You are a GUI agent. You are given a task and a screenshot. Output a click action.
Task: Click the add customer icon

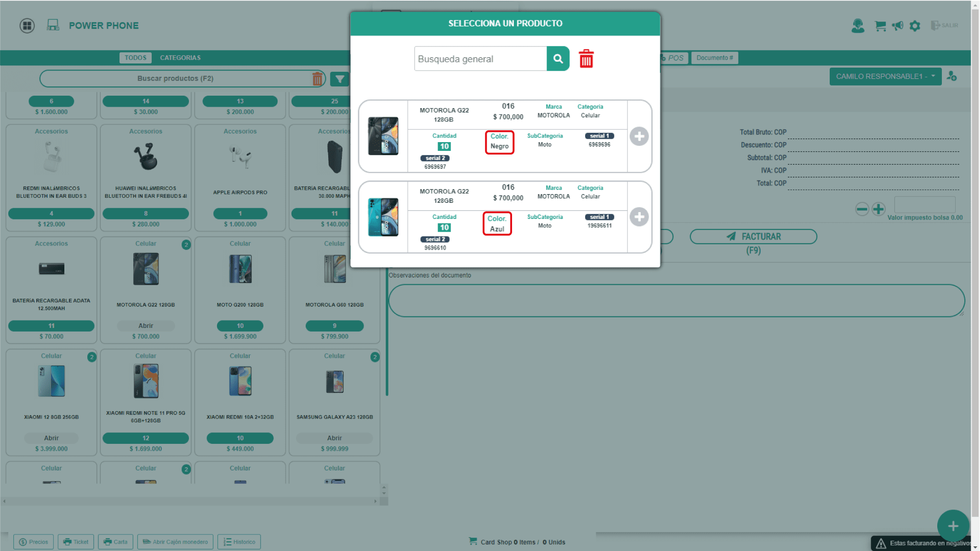pos(952,76)
